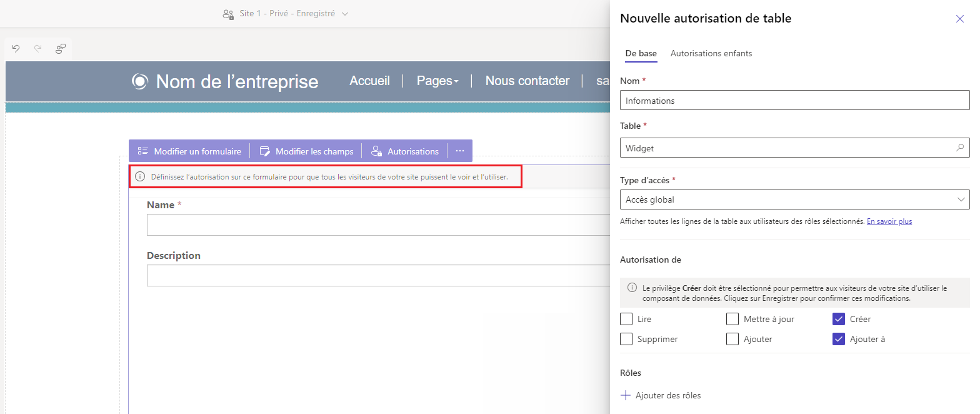
Task: Click the Rôles section heading
Action: (x=631, y=373)
